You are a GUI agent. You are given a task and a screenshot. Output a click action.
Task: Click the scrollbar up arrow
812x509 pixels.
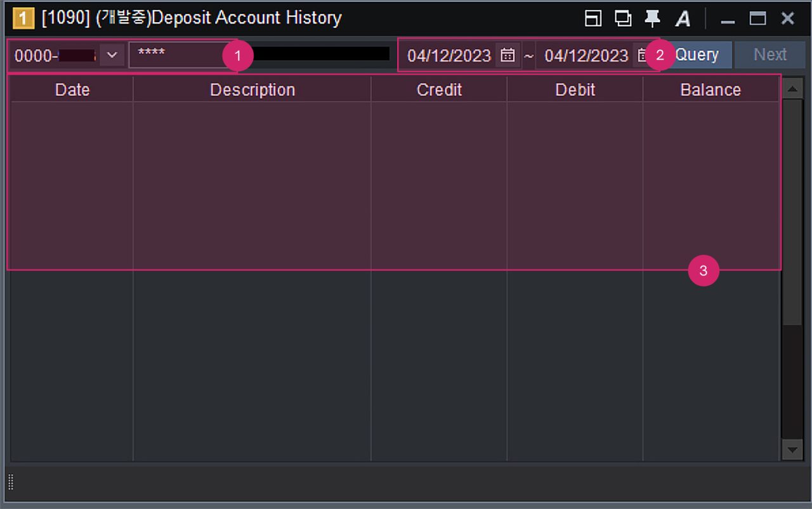(x=792, y=89)
